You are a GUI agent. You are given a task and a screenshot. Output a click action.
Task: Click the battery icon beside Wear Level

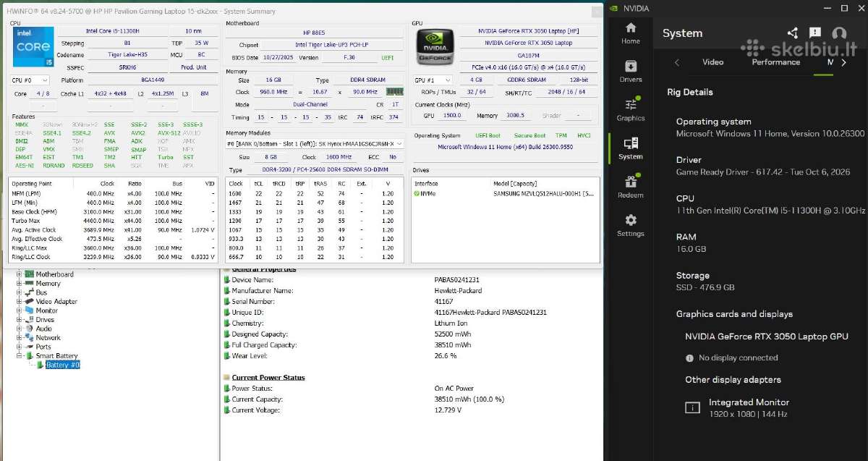[226, 356]
